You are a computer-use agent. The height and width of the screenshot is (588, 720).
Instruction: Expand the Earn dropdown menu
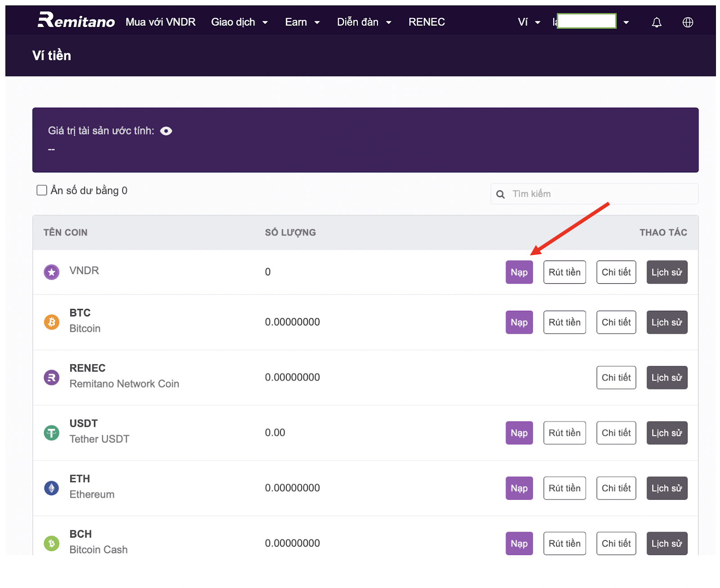(x=302, y=22)
